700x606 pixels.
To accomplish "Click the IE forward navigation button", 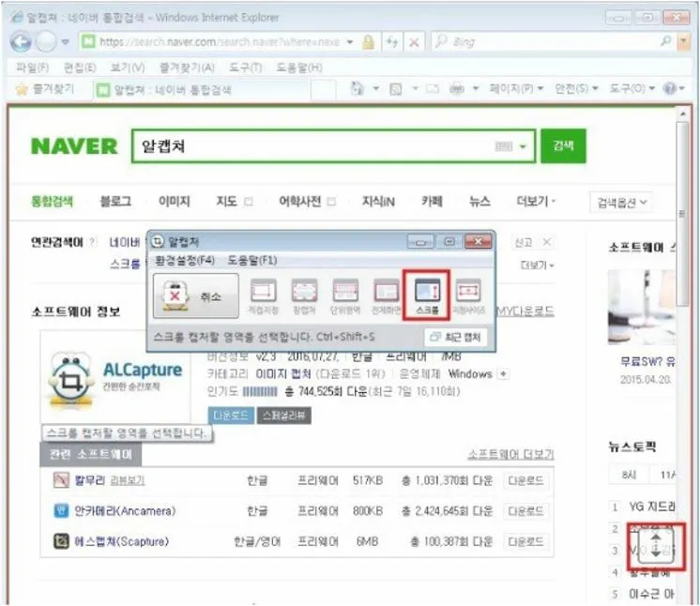I will pyautogui.click(x=46, y=42).
